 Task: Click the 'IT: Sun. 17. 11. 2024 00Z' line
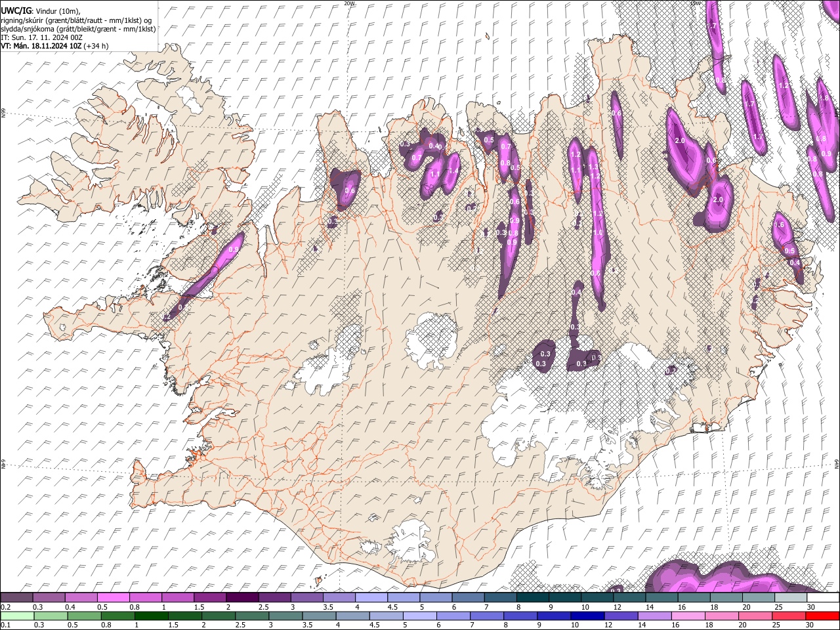coord(42,37)
